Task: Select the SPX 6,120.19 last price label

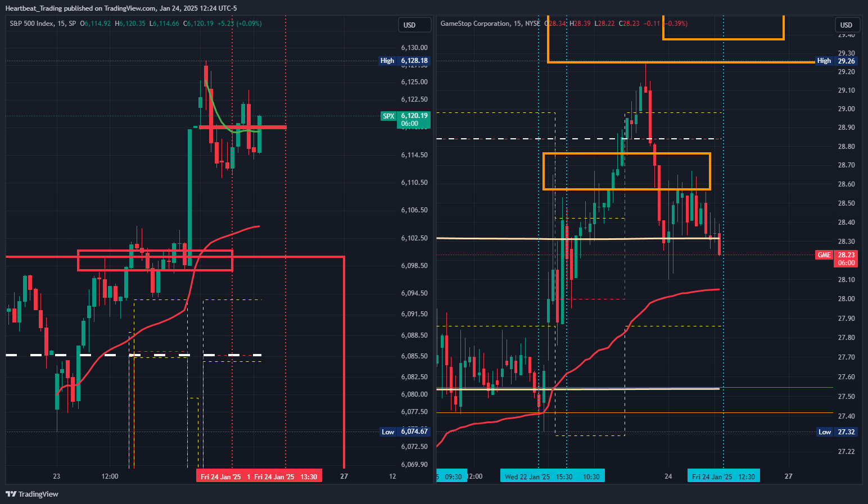Action: pyautogui.click(x=405, y=119)
